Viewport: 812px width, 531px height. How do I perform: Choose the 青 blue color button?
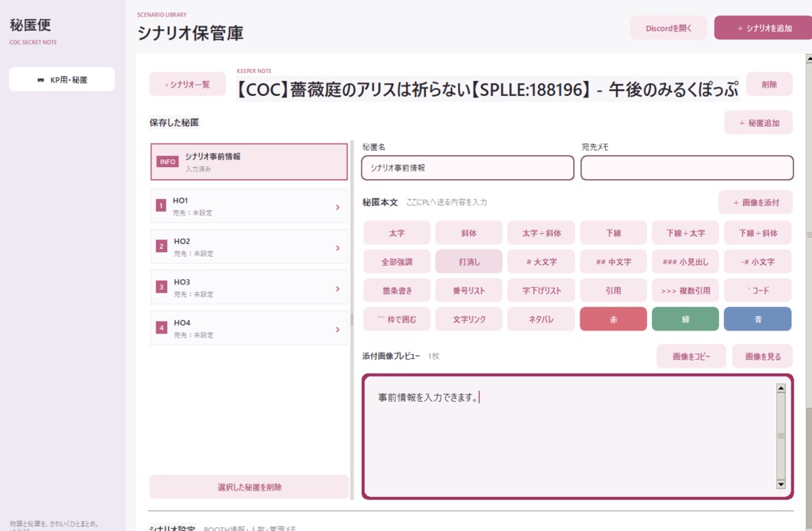[757, 319]
